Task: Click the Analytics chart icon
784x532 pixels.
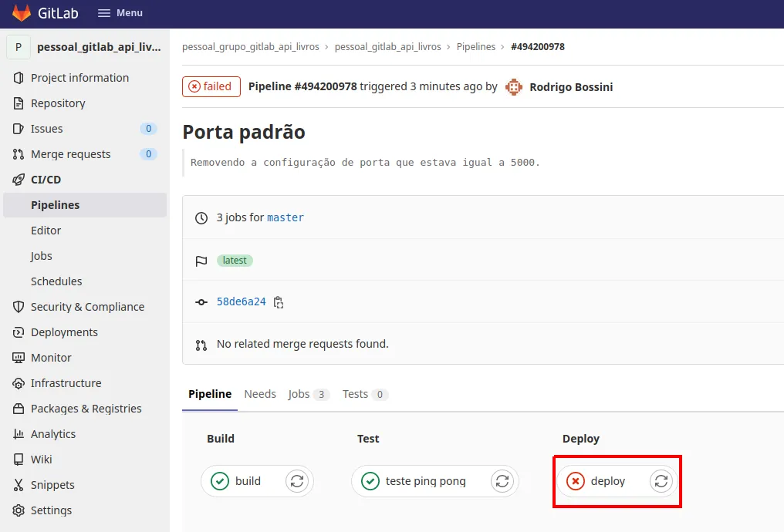Action: point(19,434)
